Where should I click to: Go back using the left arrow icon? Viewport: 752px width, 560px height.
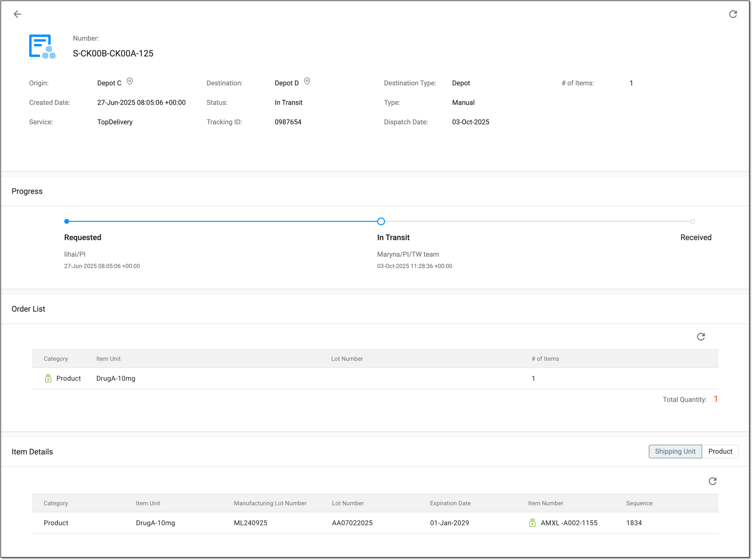tap(17, 14)
